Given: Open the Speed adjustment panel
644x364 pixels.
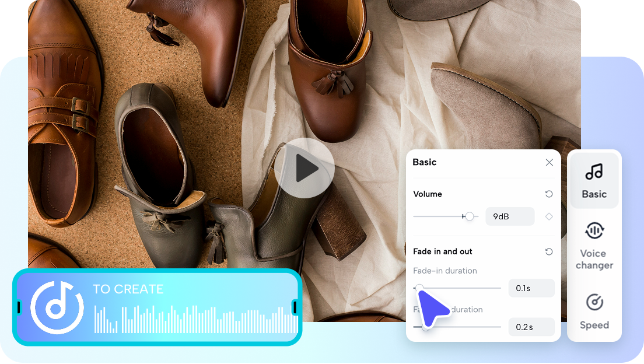Looking at the screenshot, I should (594, 312).
